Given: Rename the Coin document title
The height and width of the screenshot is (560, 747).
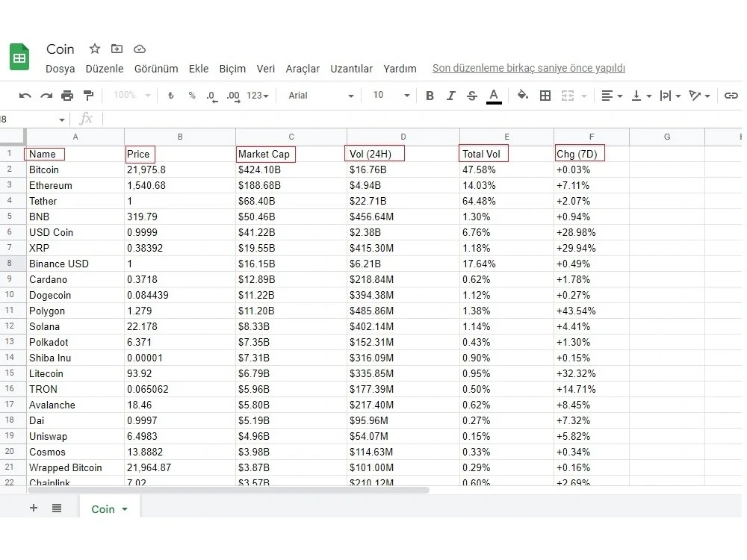Looking at the screenshot, I should click(60, 49).
